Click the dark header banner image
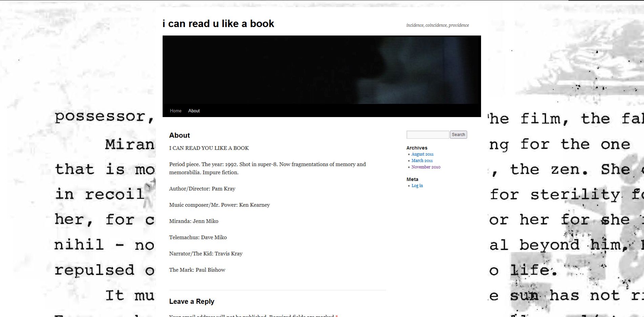 (x=321, y=70)
